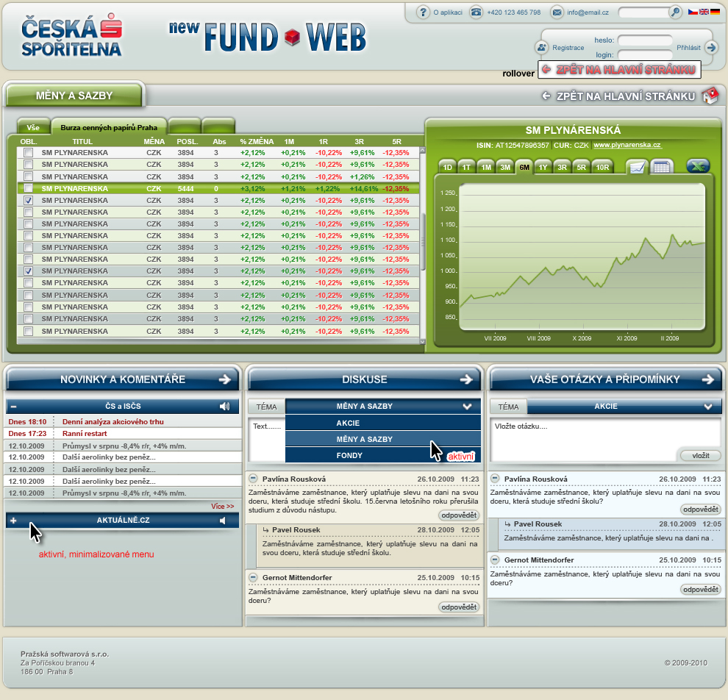Viewport: 728px width, 700px height.
Task: Click the speaker icon on ČS a IsČS bar
Action: [225, 406]
